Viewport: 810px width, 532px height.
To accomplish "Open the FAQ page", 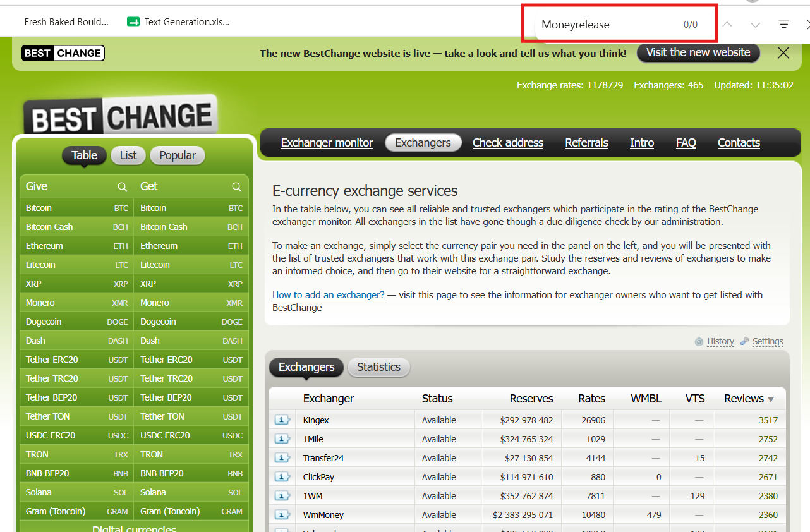I will coord(686,143).
